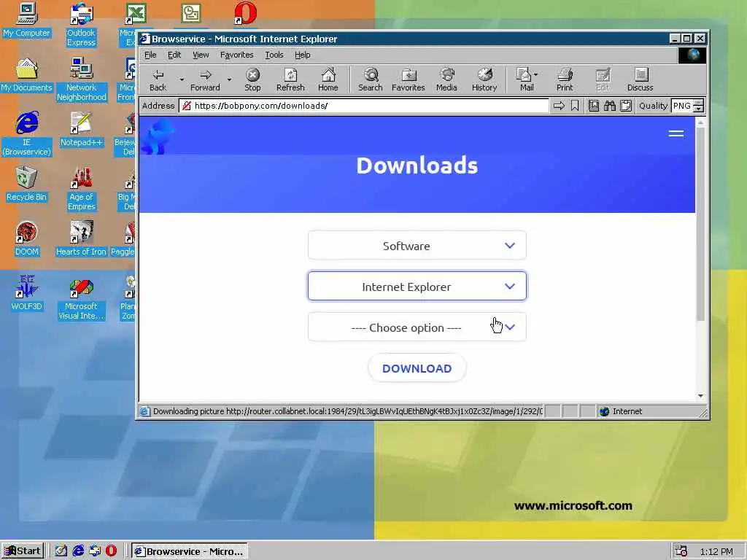Open the Help menu
The height and width of the screenshot is (560, 747).
[302, 55]
